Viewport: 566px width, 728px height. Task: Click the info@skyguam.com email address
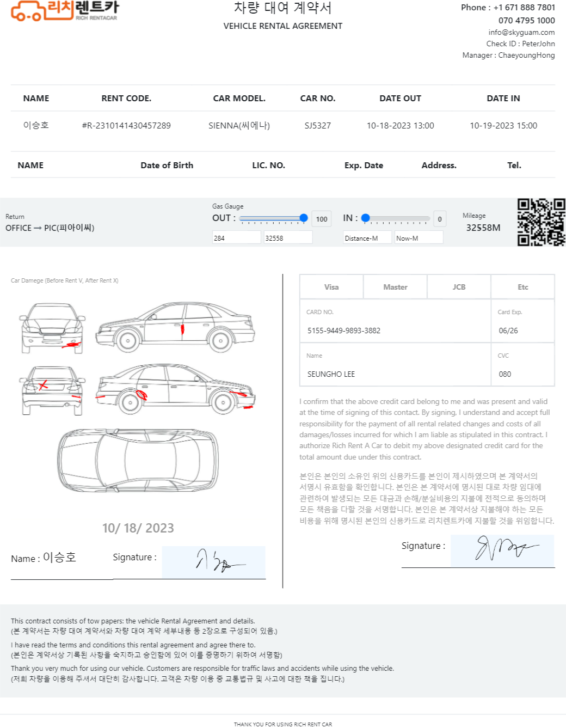click(x=521, y=32)
